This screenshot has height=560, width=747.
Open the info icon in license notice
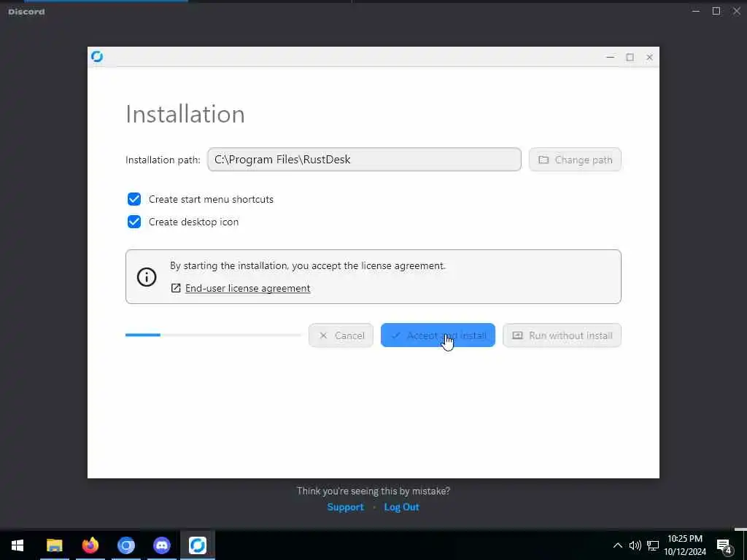click(x=147, y=276)
